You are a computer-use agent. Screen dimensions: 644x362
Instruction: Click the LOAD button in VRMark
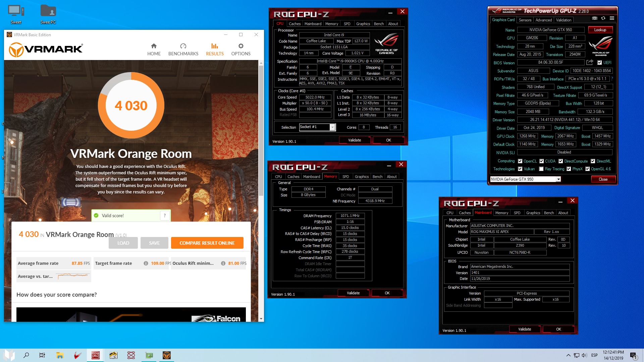123,243
